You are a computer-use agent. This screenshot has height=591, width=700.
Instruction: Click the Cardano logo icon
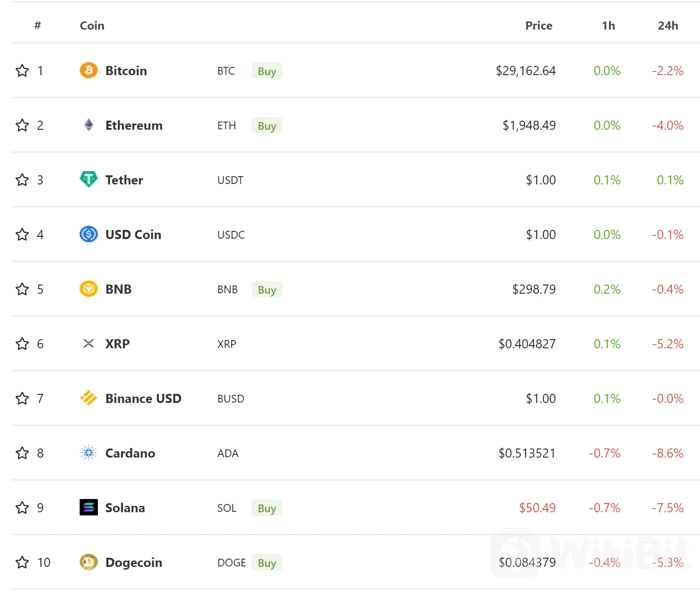89,453
